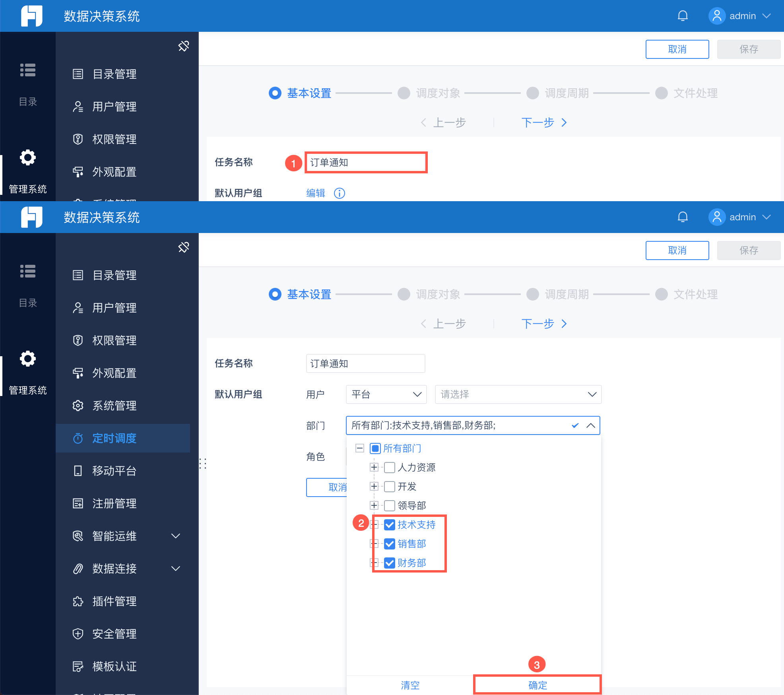The image size is (784, 695).
Task: Click 清空 to clear selected departments
Action: [x=410, y=685]
